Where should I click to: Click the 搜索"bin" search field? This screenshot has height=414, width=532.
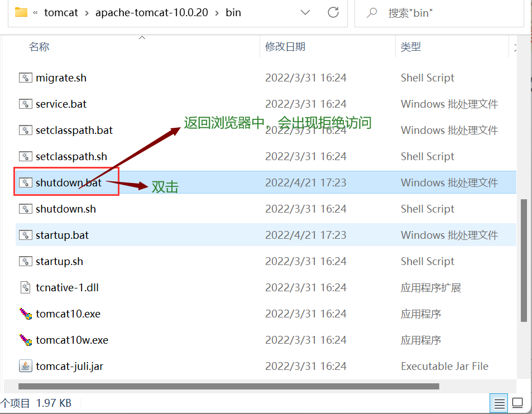440,13
